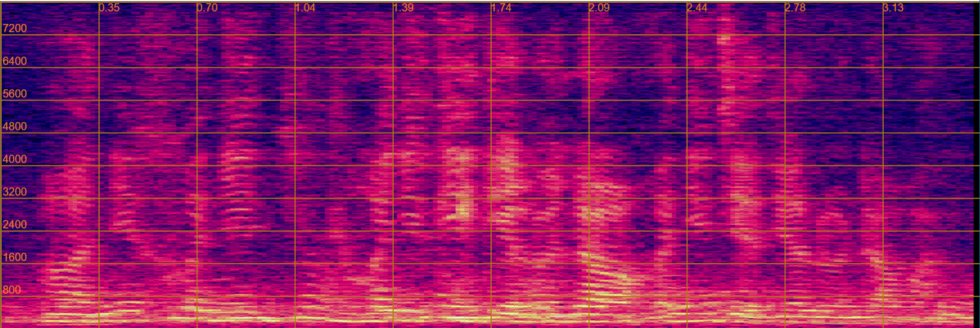Select the 2.09 time label
The height and width of the screenshot is (328, 980).
(x=599, y=8)
